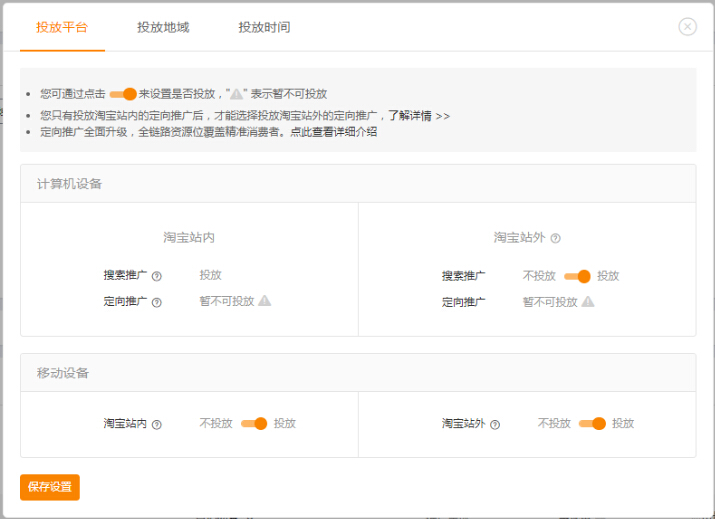Screen dimensions: 715x519
Task: Click help icon next to 淘宝站内 定向推广
Action: 157,302
